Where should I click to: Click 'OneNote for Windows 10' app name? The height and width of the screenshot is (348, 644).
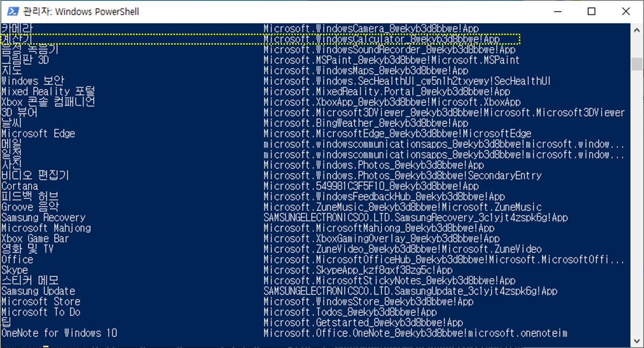59,333
